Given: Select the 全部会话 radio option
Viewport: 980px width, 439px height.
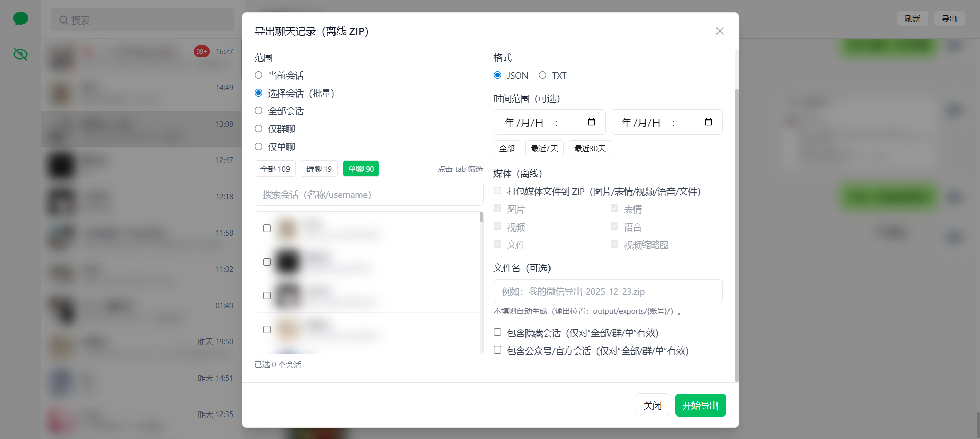Looking at the screenshot, I should [x=259, y=111].
